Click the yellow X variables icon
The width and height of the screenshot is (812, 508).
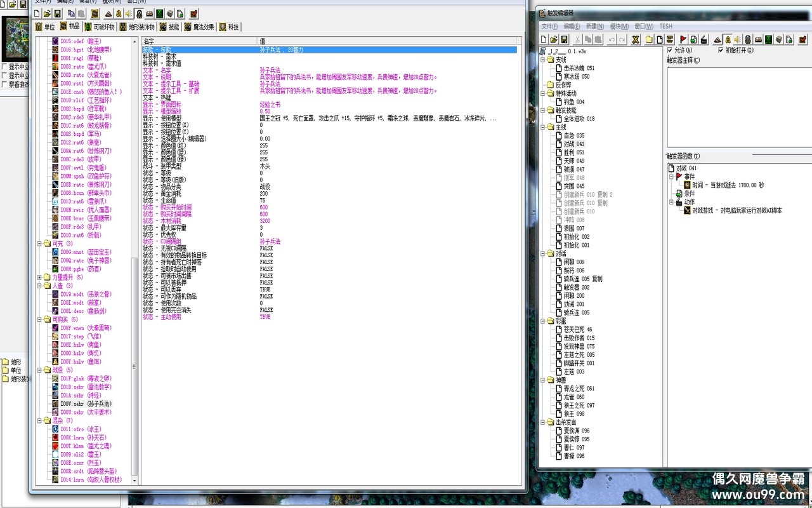click(x=636, y=39)
